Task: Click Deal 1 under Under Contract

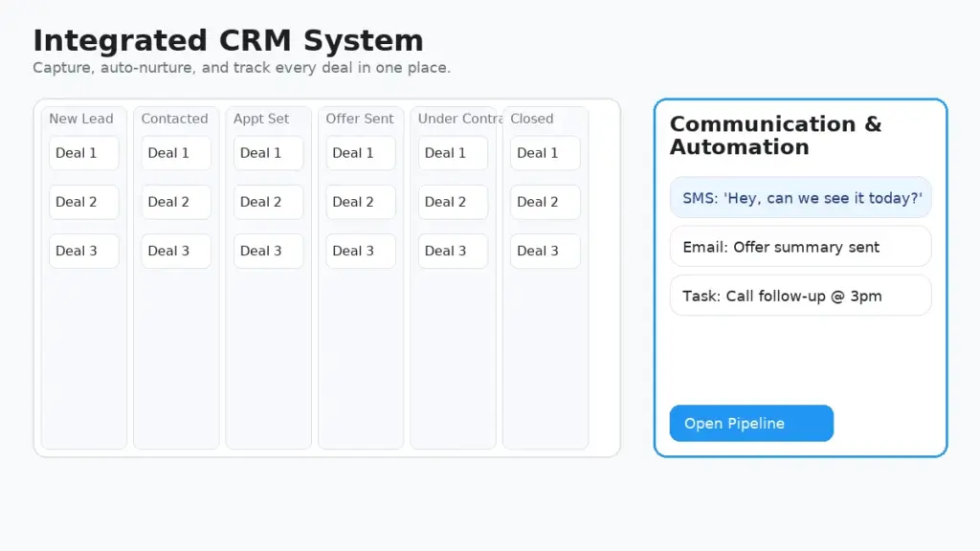Action: [x=453, y=153]
